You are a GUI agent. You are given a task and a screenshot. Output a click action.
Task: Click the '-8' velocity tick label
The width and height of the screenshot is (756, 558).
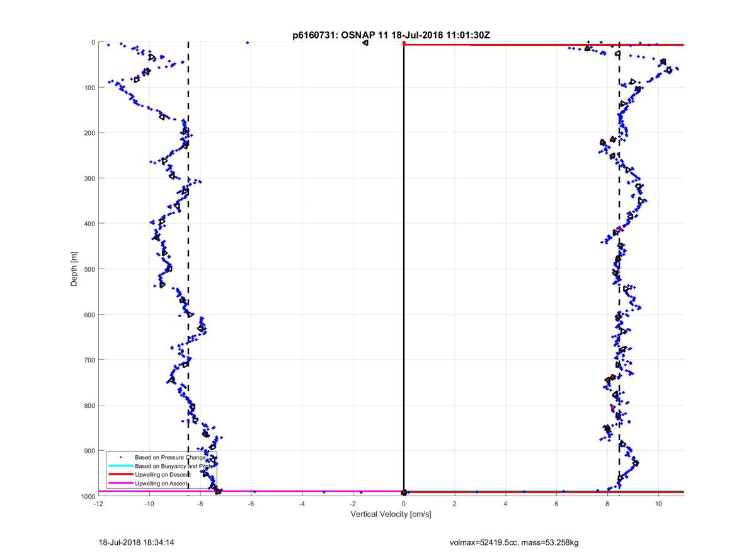click(200, 504)
